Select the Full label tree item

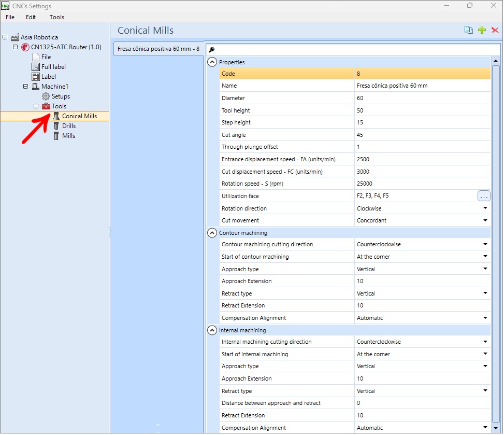pos(53,67)
